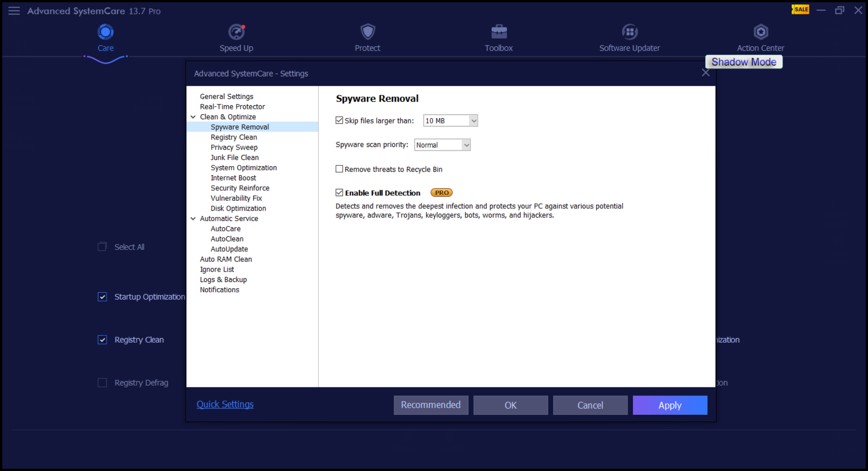Switch to the Speed Up tab label
Screen dimensions: 868x471
click(x=236, y=48)
